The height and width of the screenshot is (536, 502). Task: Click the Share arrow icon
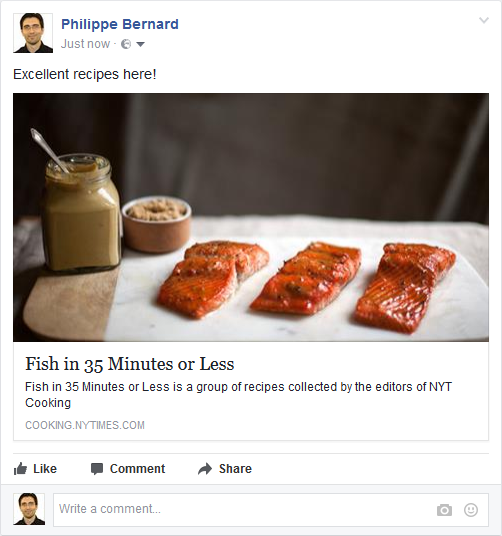coord(205,469)
